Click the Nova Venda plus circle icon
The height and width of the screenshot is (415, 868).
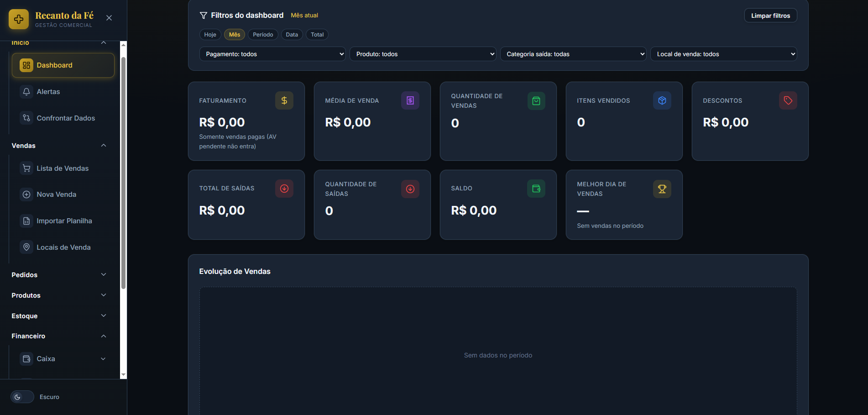(x=26, y=194)
